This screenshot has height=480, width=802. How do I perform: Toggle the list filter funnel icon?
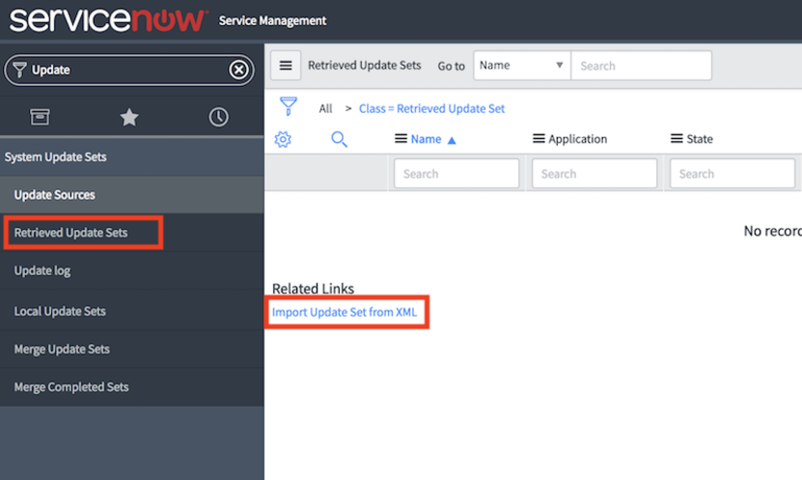[288, 106]
